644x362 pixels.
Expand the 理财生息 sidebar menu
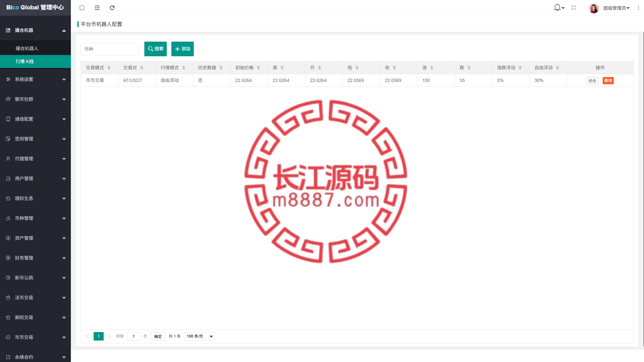point(35,198)
